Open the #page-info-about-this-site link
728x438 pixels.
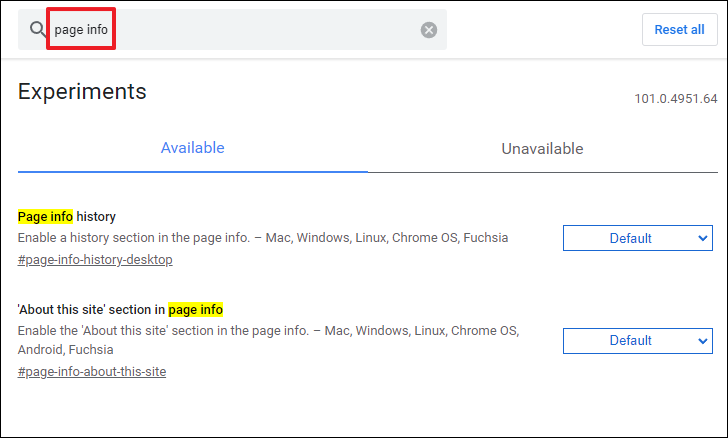(x=92, y=372)
